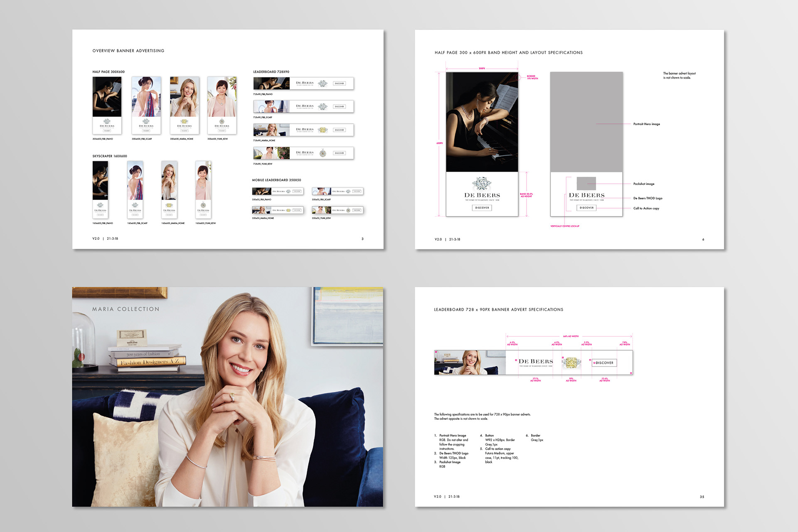798x532 pixels.
Task: Click the 160x600_MARIA_HOME skyscraper banner
Action: [x=169, y=189]
